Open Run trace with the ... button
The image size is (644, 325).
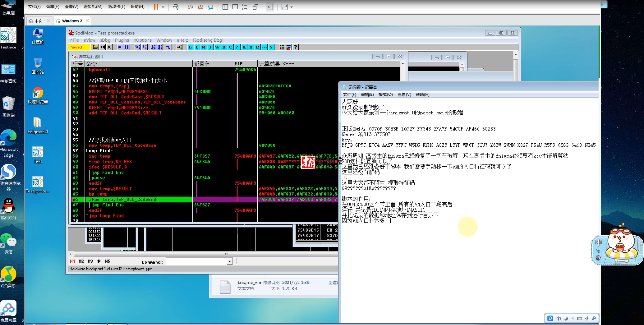tap(264, 47)
